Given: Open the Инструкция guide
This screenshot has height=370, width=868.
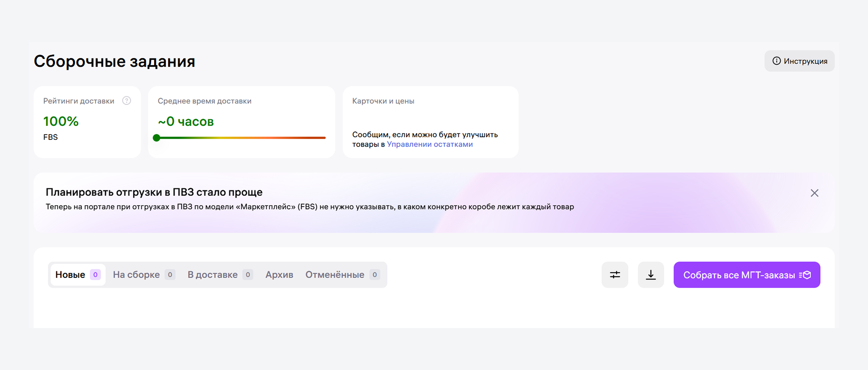Looking at the screenshot, I should point(799,61).
